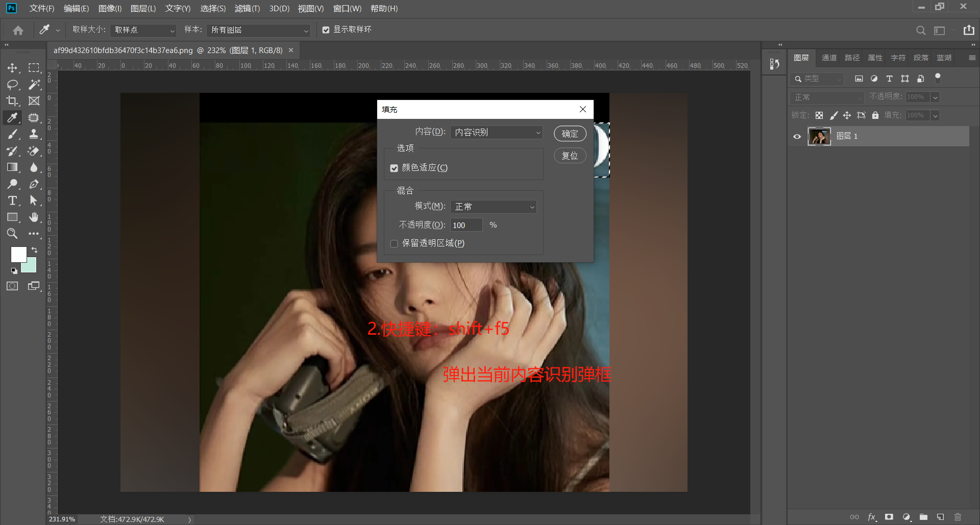Open the Search icon at top right
This screenshot has height=525, width=980.
[x=921, y=30]
